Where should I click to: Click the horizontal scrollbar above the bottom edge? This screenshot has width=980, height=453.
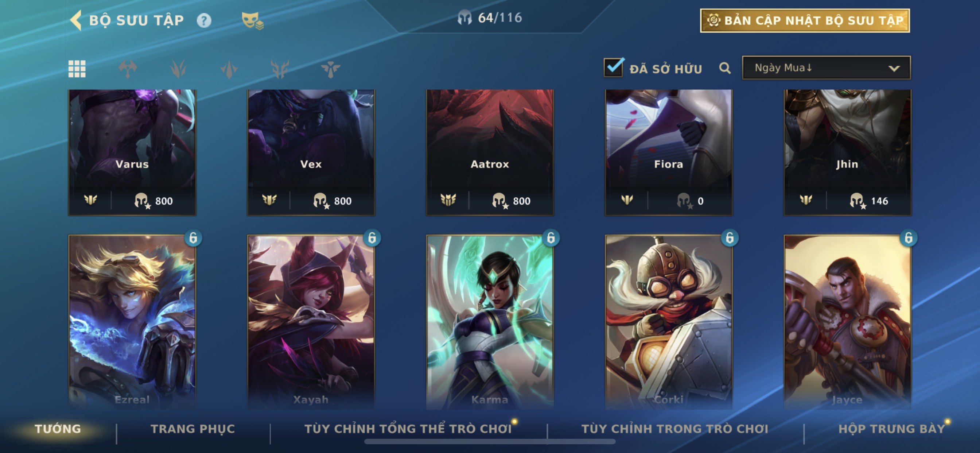tap(490, 442)
